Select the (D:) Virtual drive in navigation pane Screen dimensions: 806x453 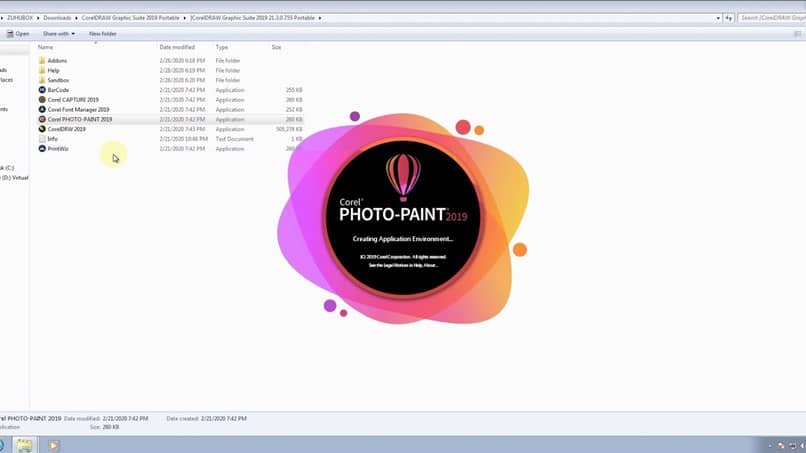[x=14, y=178]
